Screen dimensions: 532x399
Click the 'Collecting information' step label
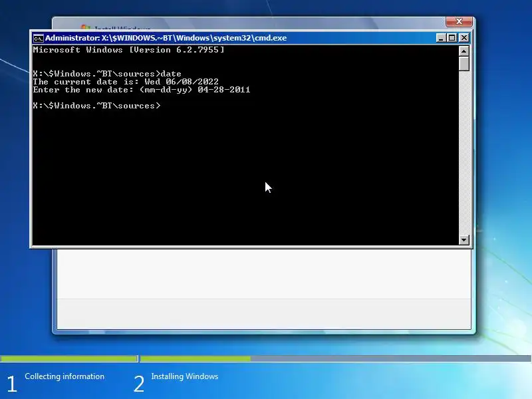tap(65, 376)
